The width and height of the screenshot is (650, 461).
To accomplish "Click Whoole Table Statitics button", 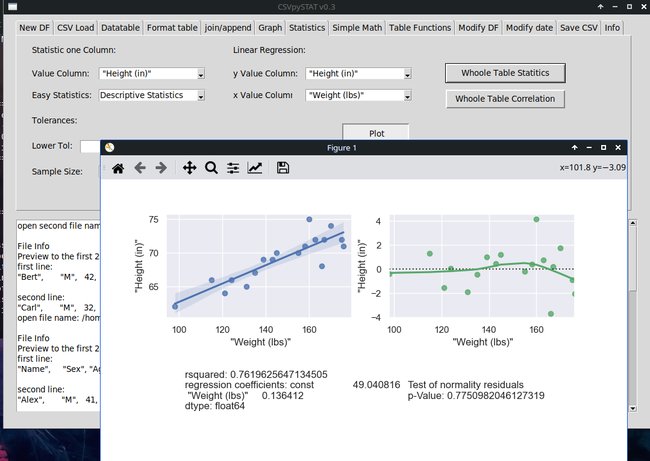I will pyautogui.click(x=505, y=73).
